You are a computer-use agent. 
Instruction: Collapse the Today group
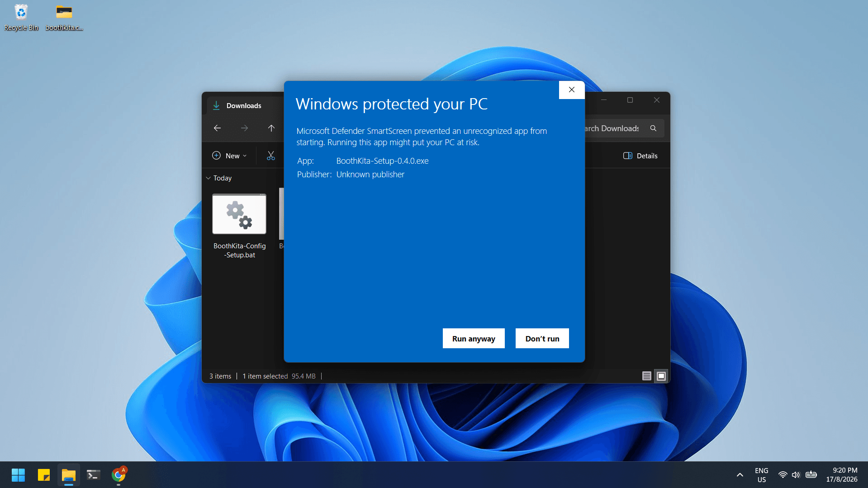(209, 178)
